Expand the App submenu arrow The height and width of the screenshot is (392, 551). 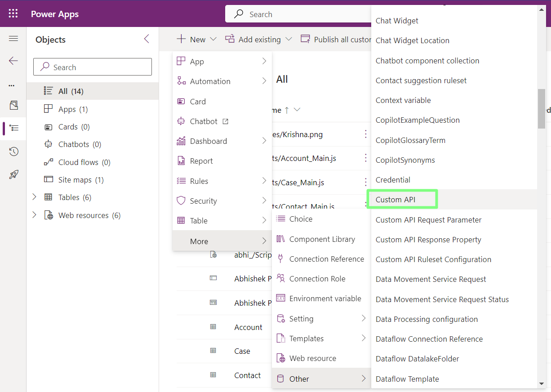(x=264, y=61)
